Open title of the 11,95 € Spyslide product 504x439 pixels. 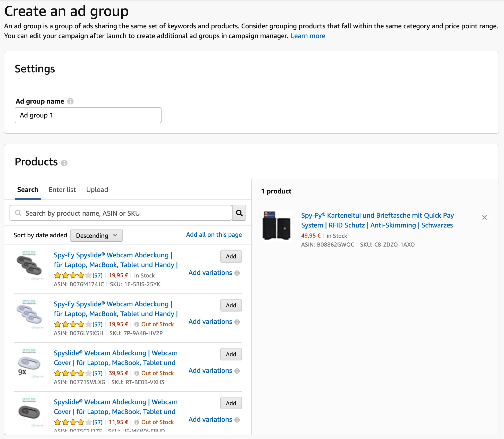116,407
